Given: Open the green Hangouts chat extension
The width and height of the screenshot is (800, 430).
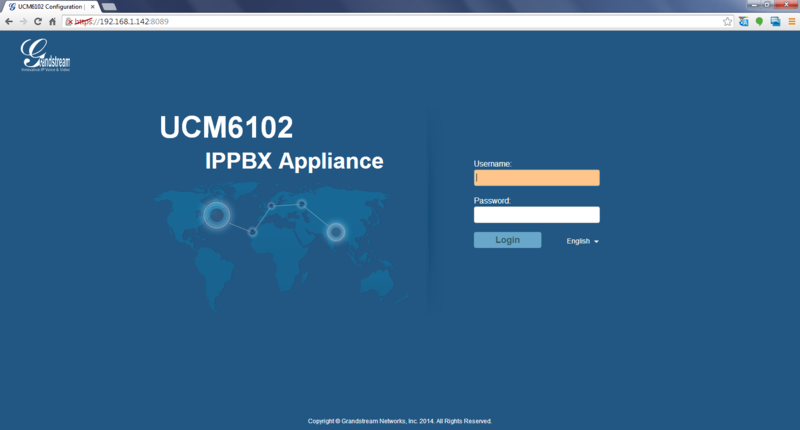Looking at the screenshot, I should (x=759, y=21).
